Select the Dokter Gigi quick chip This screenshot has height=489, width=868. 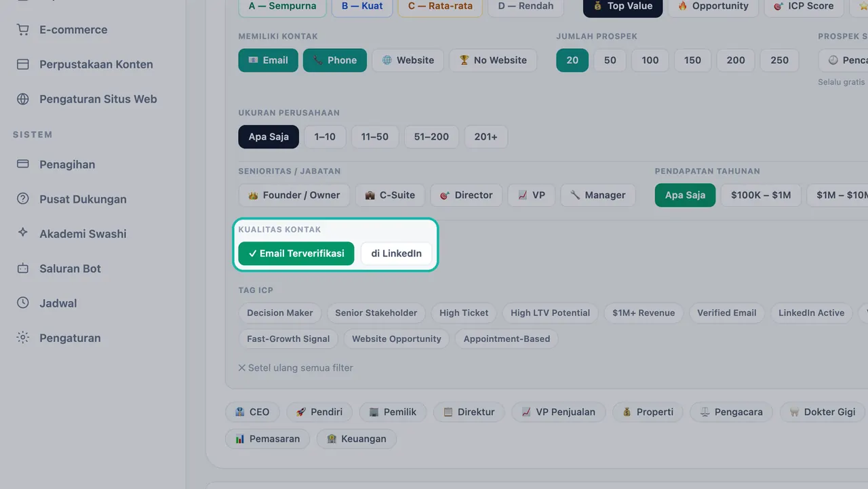[823, 412]
